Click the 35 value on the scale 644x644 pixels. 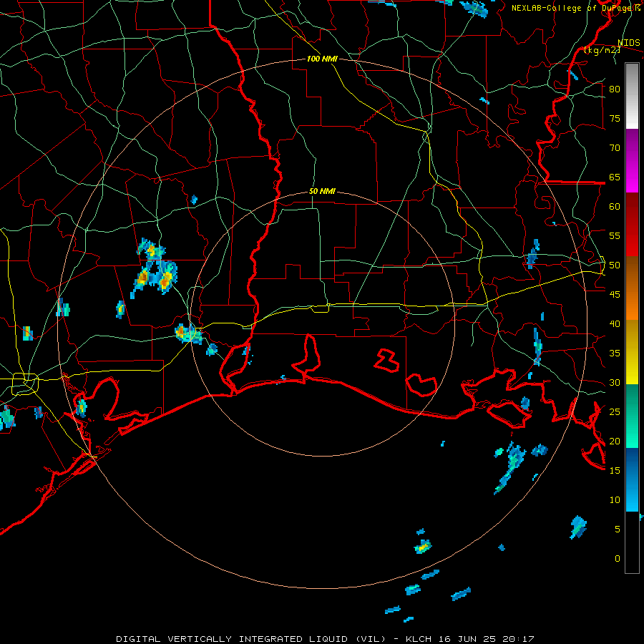615,353
